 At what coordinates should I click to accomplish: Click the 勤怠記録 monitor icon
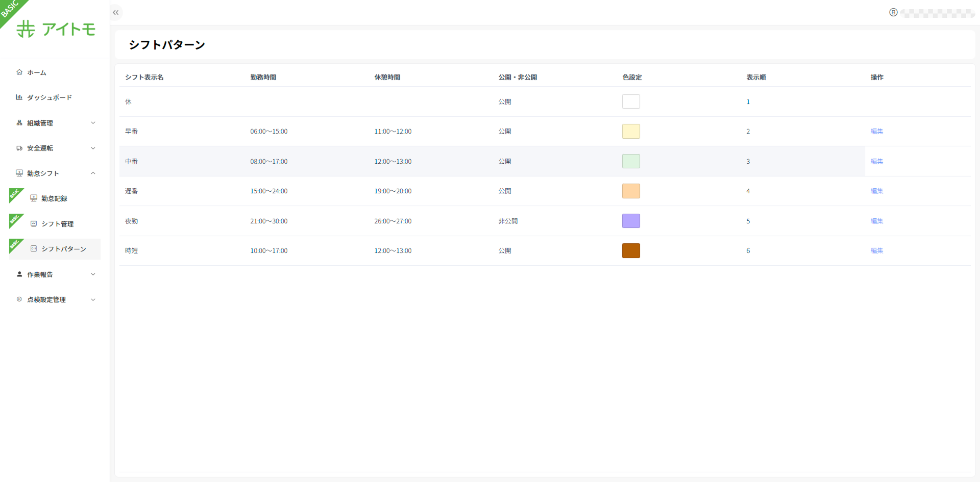click(34, 198)
